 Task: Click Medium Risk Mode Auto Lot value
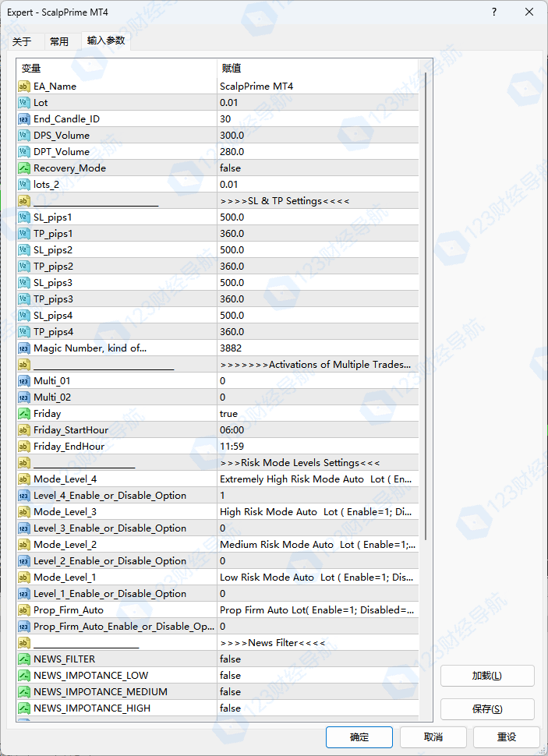[317, 545]
